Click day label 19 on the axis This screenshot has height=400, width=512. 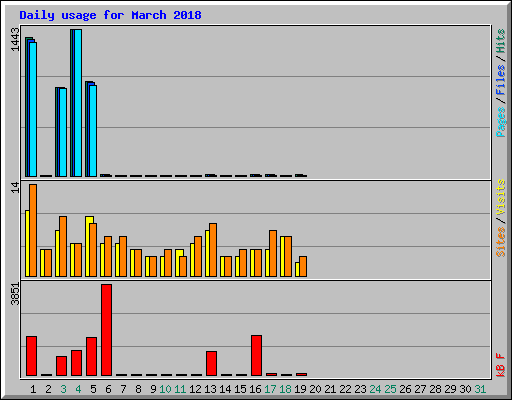(x=300, y=389)
